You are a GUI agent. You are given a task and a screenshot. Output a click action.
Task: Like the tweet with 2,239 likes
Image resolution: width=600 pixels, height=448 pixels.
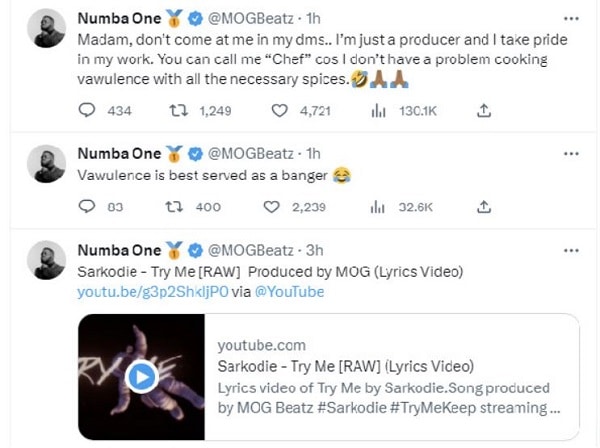tap(272, 207)
